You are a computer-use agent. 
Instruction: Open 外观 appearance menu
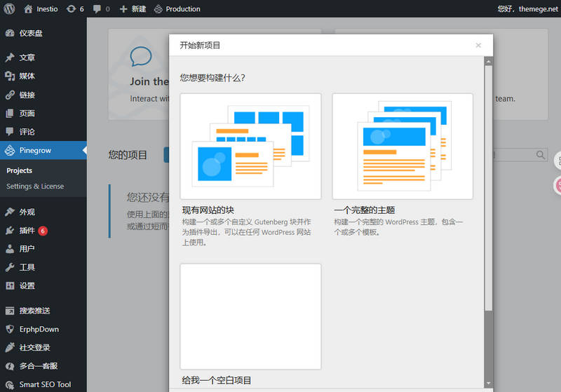click(x=43, y=212)
